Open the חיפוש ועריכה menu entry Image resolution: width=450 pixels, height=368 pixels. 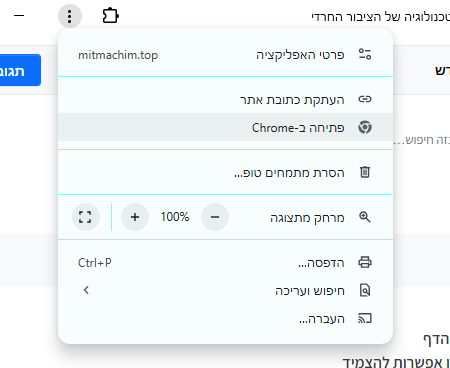(225, 291)
